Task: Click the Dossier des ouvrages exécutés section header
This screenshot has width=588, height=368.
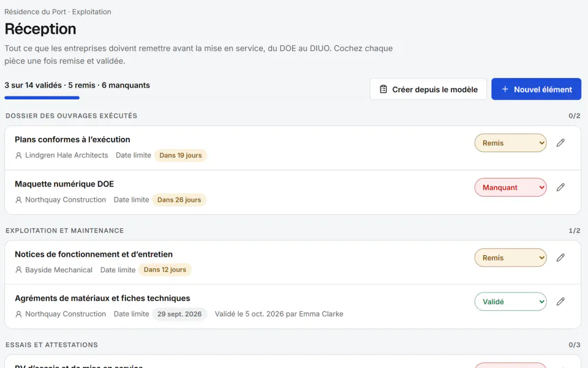Action: point(71,116)
